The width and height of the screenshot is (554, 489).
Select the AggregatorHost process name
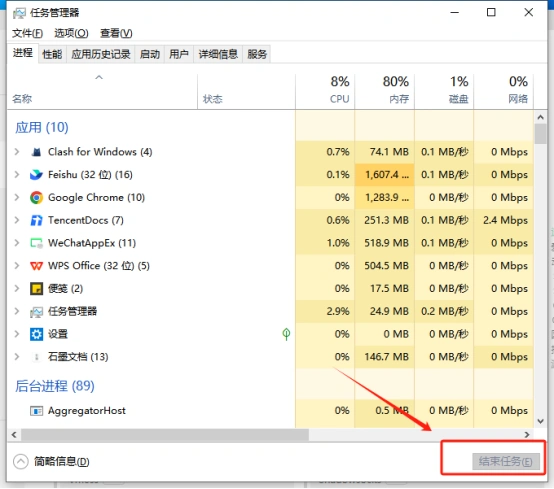[x=87, y=411]
